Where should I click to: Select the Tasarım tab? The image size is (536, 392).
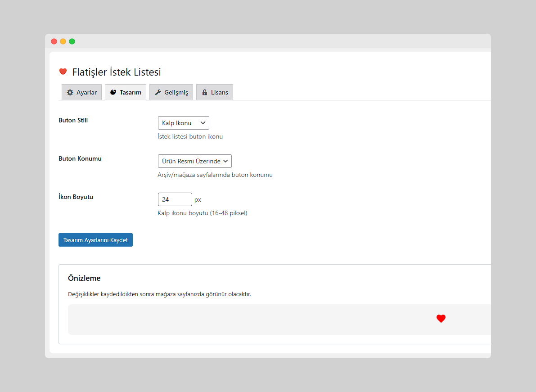click(126, 92)
